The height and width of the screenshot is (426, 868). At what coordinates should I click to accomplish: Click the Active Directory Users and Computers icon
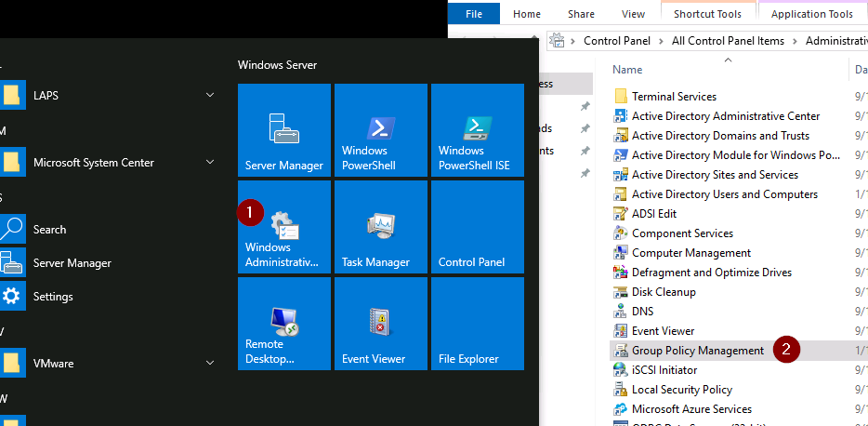coord(621,194)
